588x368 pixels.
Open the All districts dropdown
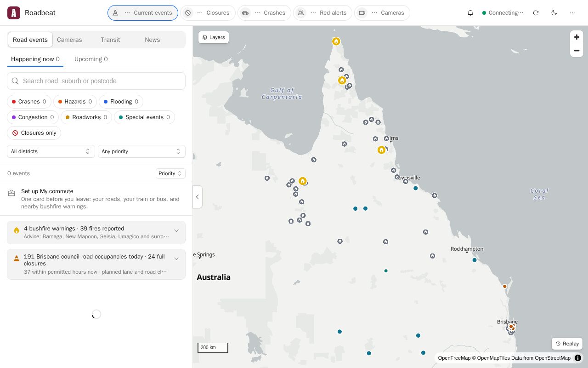(x=51, y=151)
